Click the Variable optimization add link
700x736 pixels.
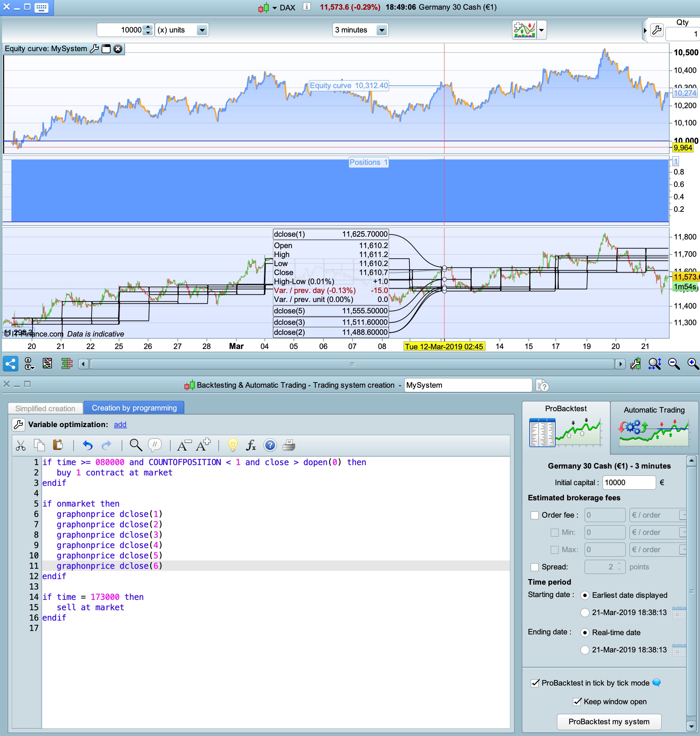pyautogui.click(x=120, y=424)
